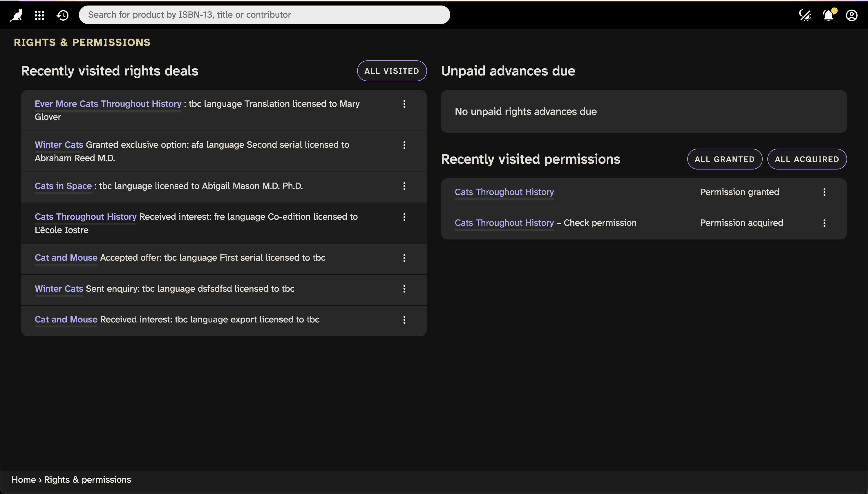This screenshot has width=868, height=494.
Task: Open kebab menu on Cat and Mouse accepted offer
Action: pos(404,258)
